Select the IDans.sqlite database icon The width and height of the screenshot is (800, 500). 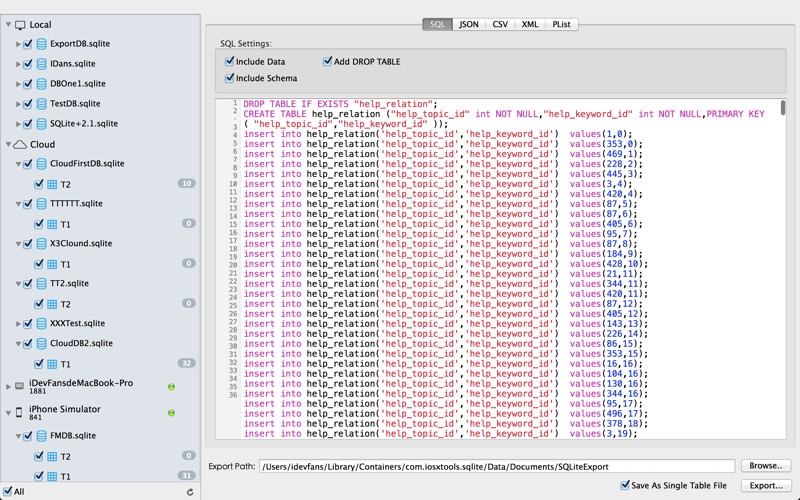[41, 64]
